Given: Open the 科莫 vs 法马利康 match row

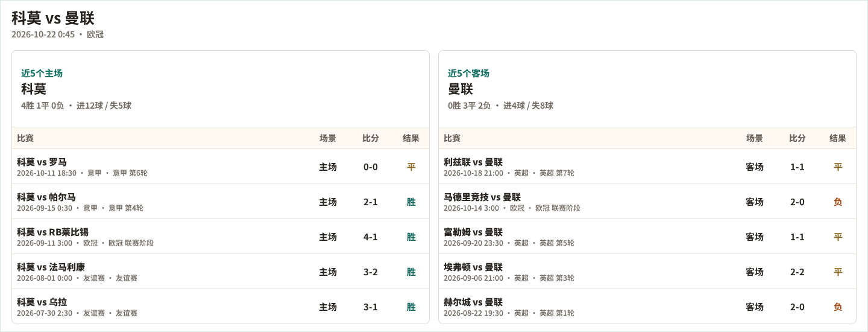Looking at the screenshot, I should click(x=221, y=272).
